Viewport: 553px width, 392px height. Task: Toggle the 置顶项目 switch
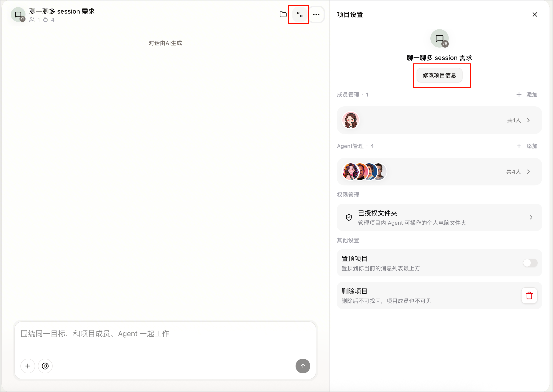click(530, 263)
